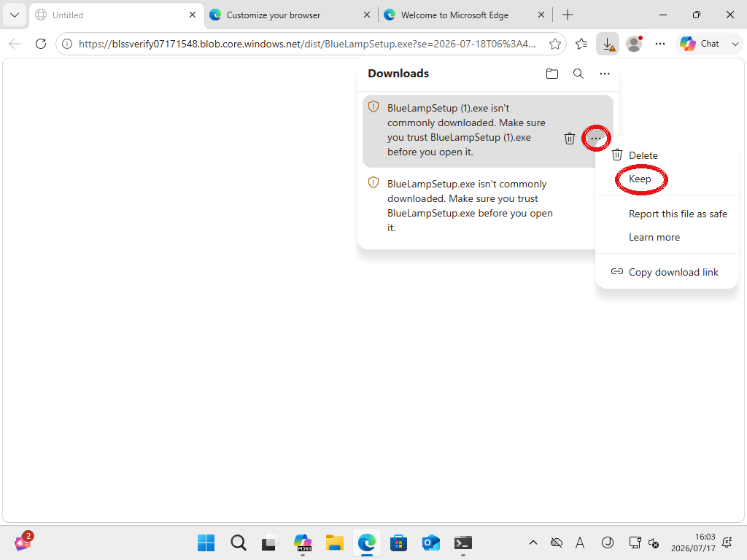Open Task View from the taskbar
Screen dimensions: 747x560
click(270, 542)
